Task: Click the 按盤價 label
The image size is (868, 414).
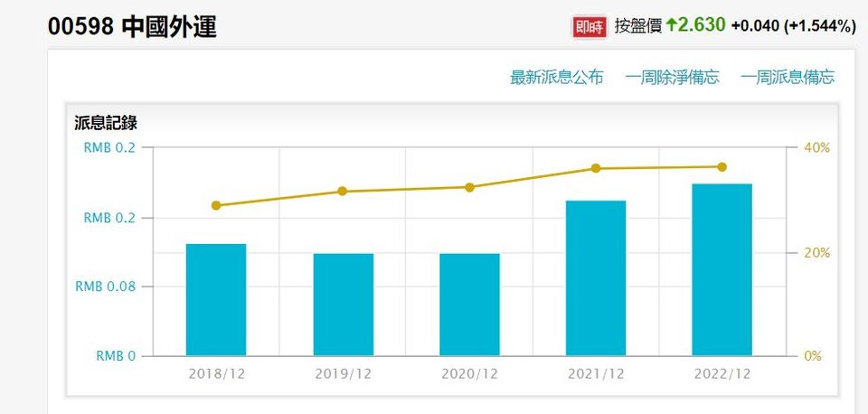Action: [638, 26]
